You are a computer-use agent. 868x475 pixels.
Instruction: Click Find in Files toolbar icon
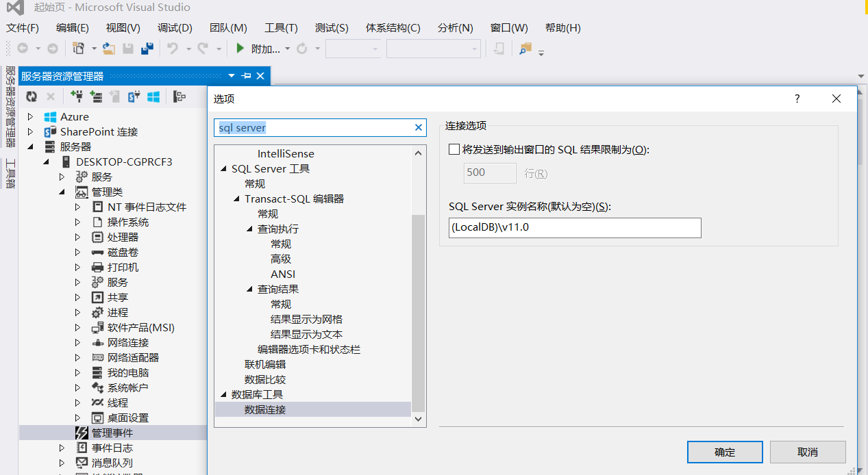pos(525,49)
